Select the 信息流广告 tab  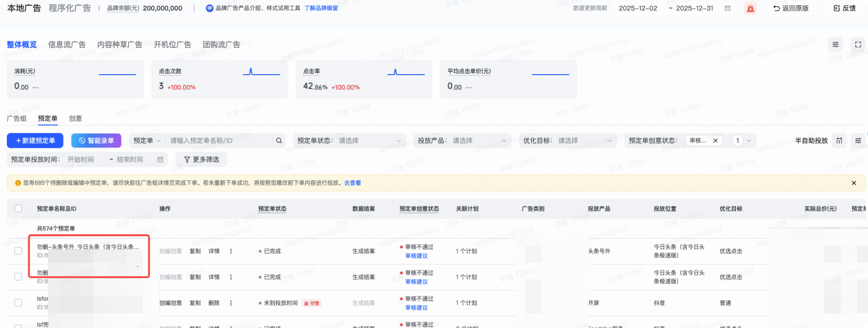[67, 44]
